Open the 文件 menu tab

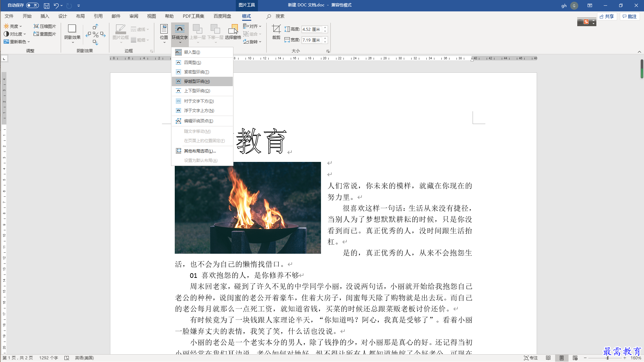[9, 16]
